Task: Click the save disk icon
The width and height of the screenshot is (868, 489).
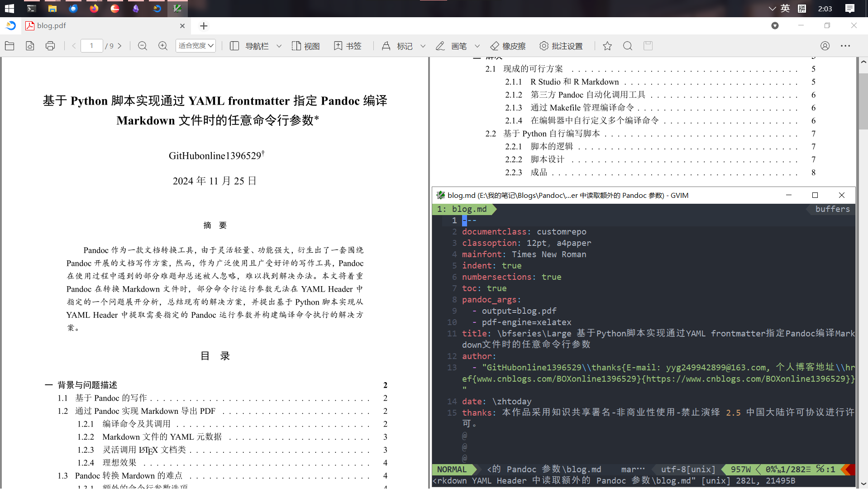Action: 648,46
